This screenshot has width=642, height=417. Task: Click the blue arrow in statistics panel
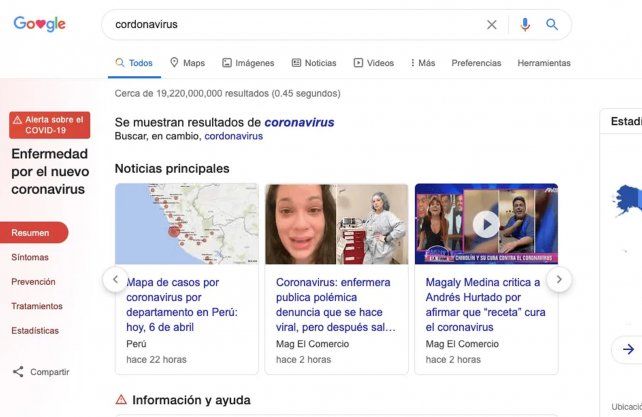(628, 349)
